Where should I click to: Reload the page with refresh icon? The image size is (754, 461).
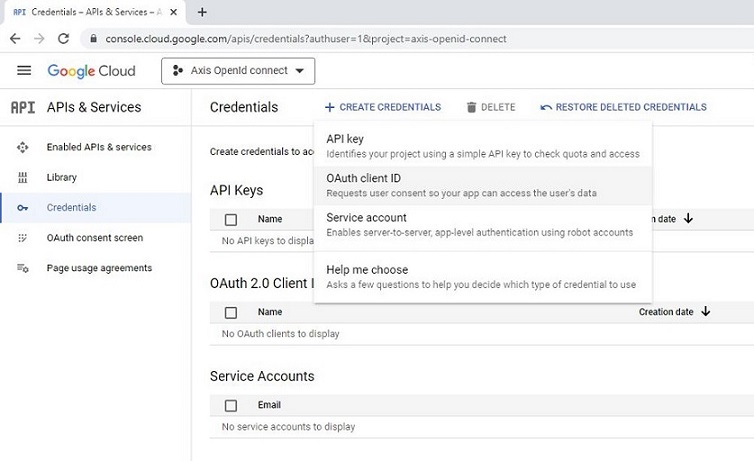(x=63, y=39)
